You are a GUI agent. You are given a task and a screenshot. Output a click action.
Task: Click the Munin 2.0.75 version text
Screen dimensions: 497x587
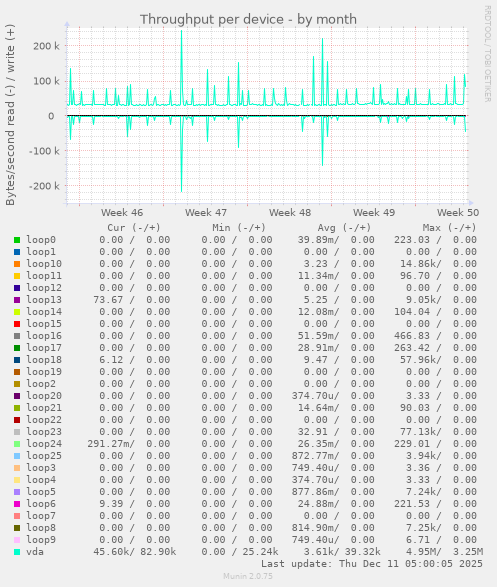[248, 576]
